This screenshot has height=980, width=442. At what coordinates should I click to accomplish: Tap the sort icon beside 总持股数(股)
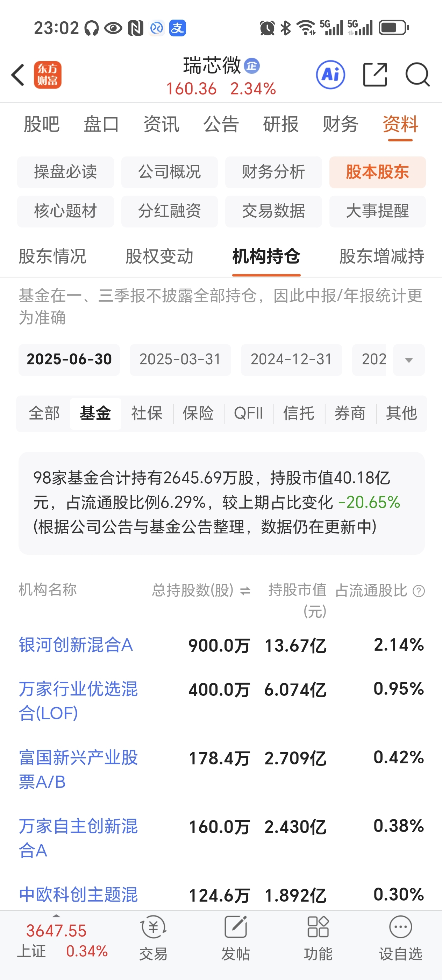245,590
